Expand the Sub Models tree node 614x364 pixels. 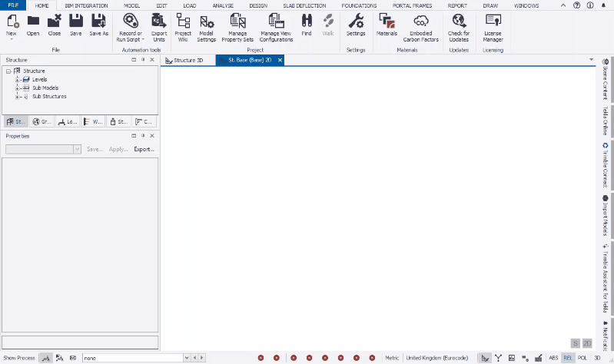pos(17,88)
